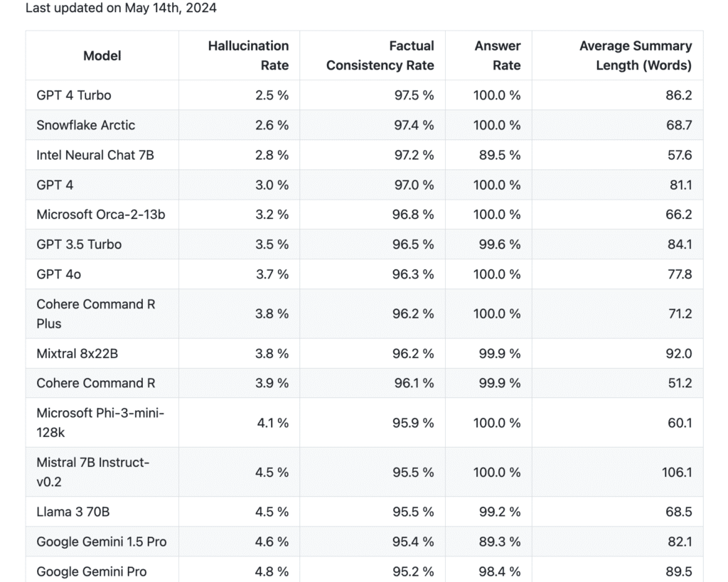Click the 2.5 % hallucination rate value
The width and height of the screenshot is (728, 582).
(272, 95)
